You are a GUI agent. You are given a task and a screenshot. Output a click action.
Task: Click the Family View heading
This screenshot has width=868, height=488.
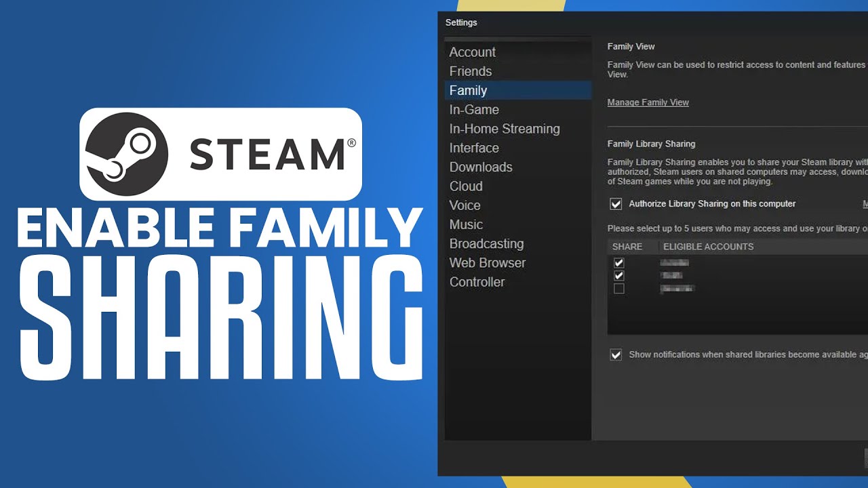pos(631,47)
